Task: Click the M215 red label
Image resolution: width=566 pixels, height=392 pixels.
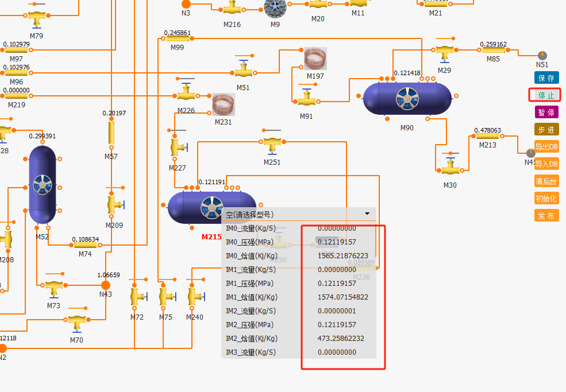Action: 211,237
